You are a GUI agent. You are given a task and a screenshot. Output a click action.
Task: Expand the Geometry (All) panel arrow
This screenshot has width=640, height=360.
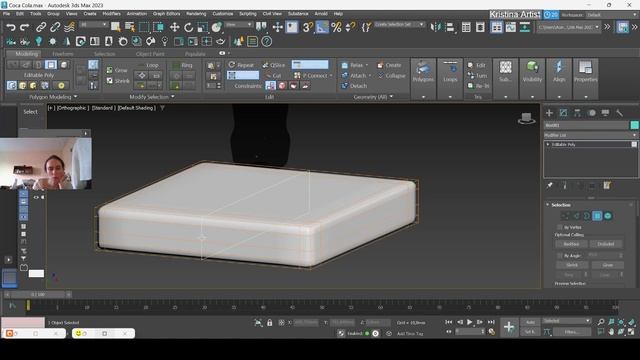point(391,97)
